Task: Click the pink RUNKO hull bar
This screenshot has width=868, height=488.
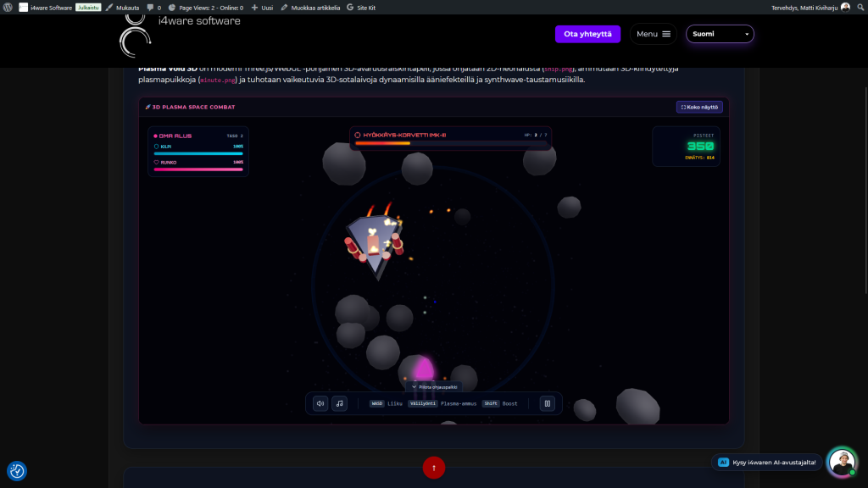Action: pos(198,169)
